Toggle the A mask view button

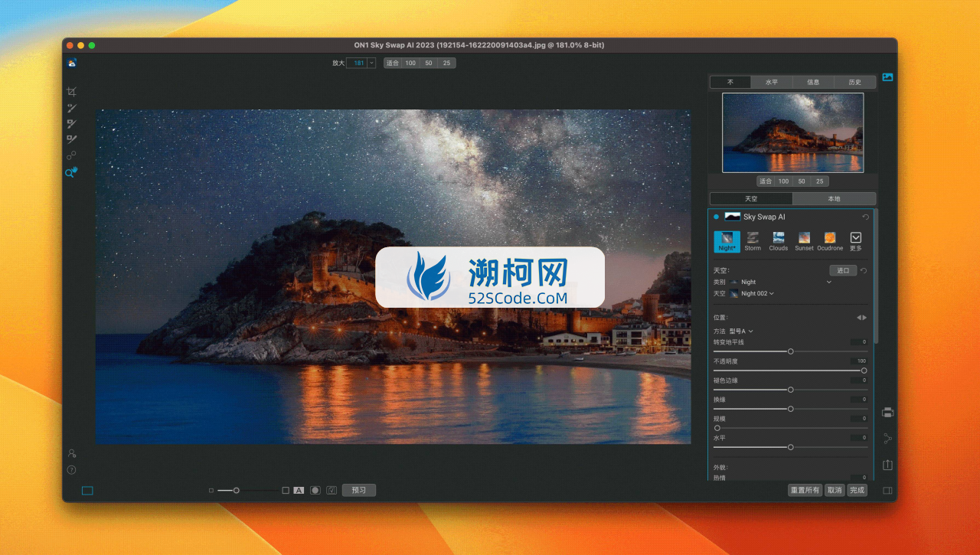click(x=299, y=491)
